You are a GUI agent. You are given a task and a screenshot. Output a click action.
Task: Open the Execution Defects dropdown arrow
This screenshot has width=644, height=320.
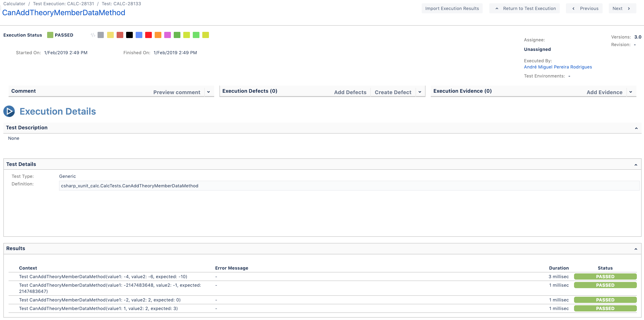click(x=420, y=92)
